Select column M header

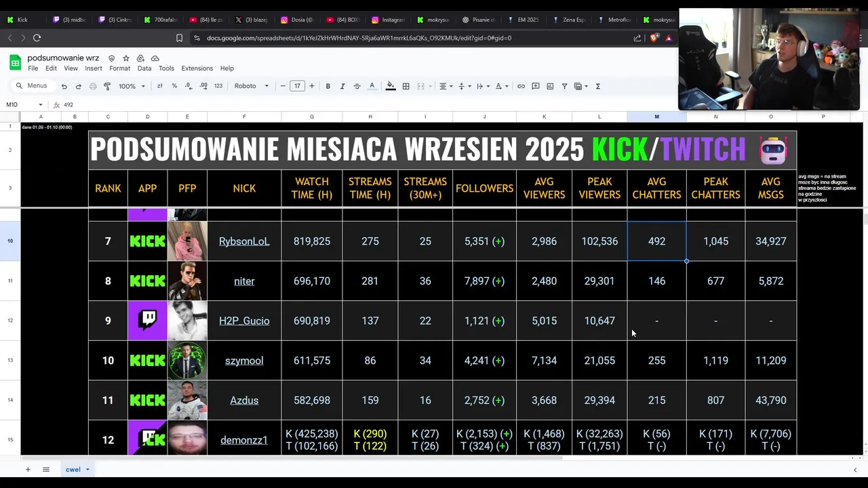tap(656, 117)
